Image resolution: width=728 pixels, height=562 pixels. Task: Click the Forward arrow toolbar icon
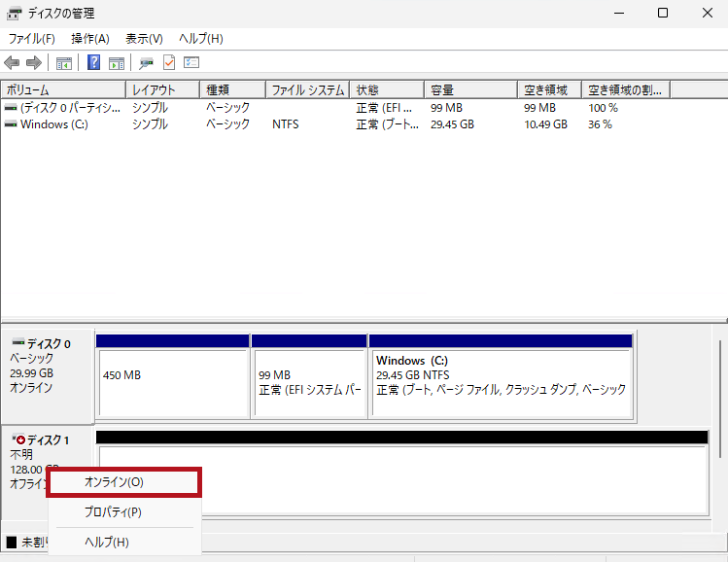pyautogui.click(x=34, y=63)
